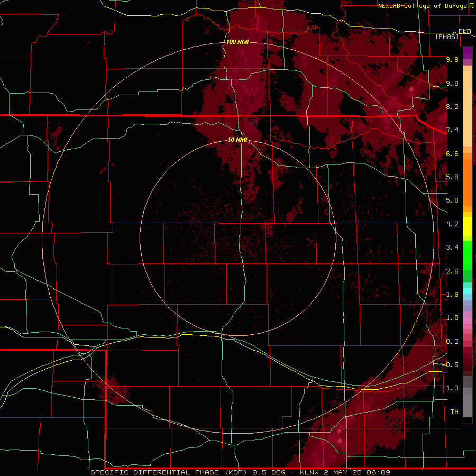Pick the orange segment of the color bar

tap(467, 182)
